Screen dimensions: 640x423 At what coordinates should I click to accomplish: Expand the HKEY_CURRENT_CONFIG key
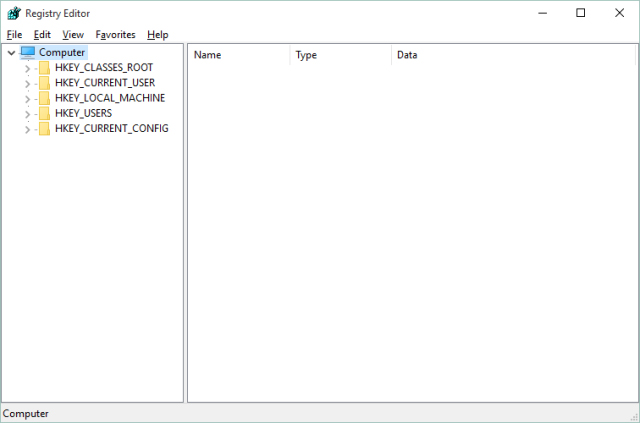(27, 130)
